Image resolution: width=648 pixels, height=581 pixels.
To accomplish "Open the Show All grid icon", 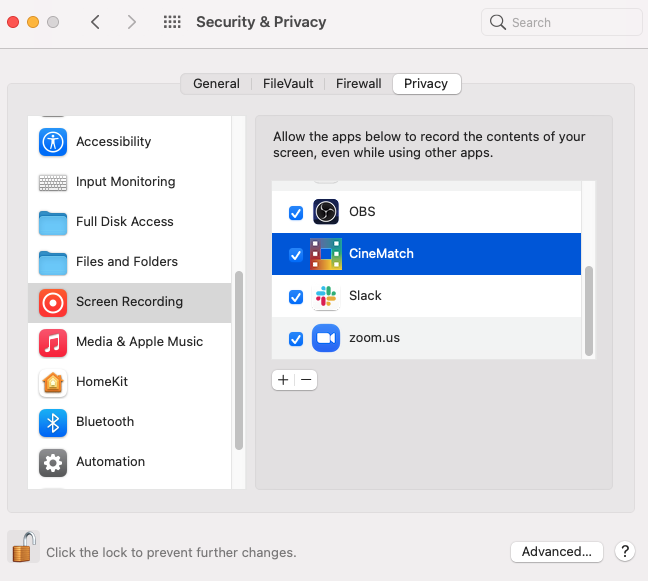I will pyautogui.click(x=172, y=22).
